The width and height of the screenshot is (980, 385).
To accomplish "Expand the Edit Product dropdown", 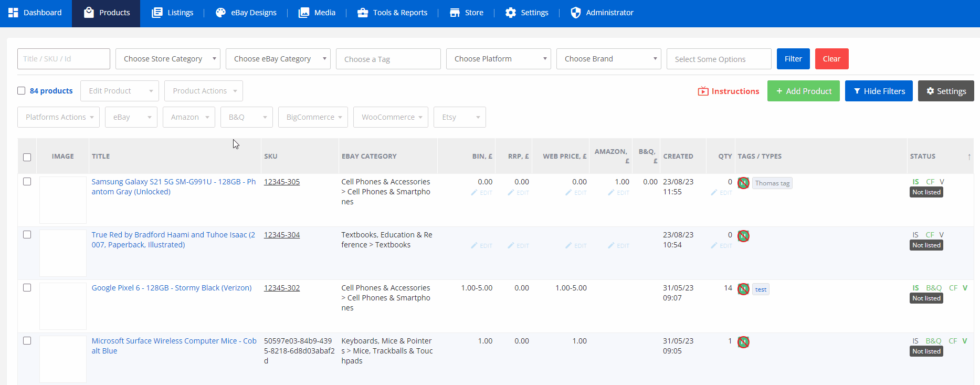I will pyautogui.click(x=120, y=91).
